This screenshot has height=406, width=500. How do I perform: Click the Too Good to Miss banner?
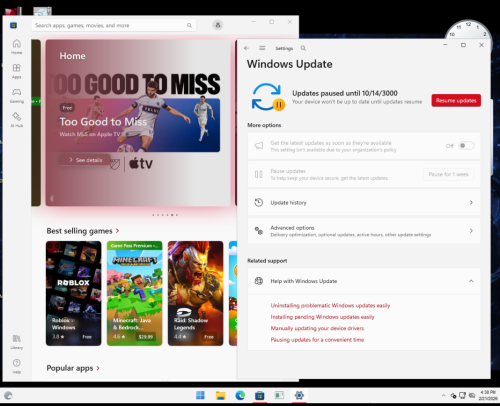click(138, 123)
